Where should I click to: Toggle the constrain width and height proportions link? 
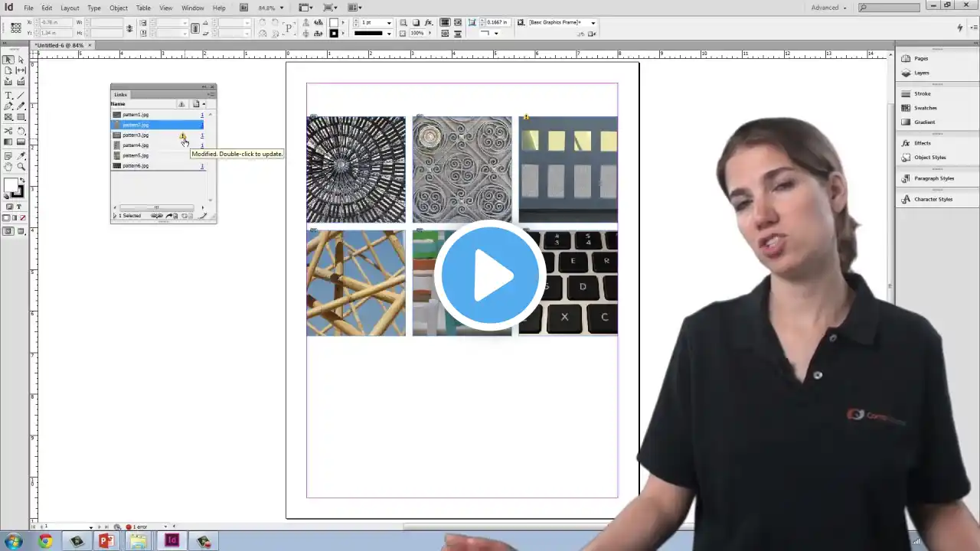[x=129, y=28]
